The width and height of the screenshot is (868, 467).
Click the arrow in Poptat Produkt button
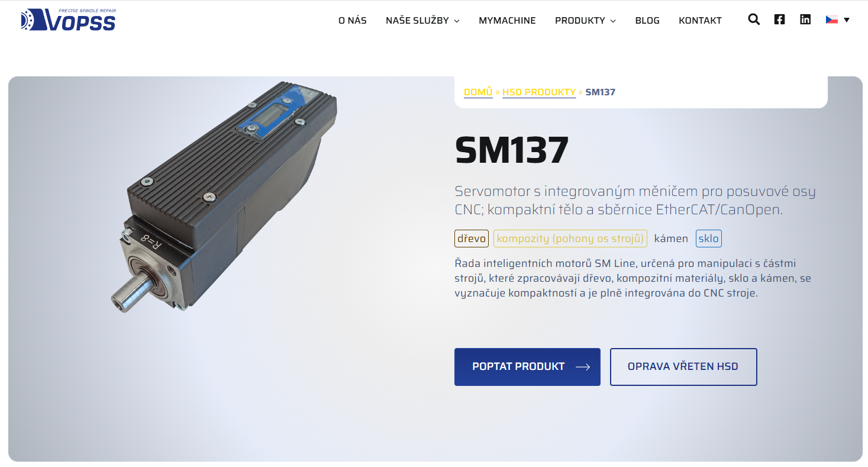point(583,367)
